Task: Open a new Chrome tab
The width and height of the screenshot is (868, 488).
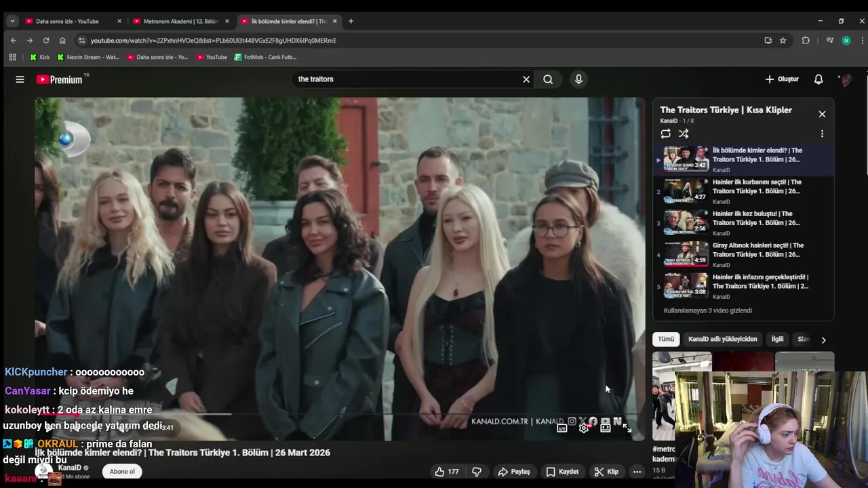Action: point(351,21)
